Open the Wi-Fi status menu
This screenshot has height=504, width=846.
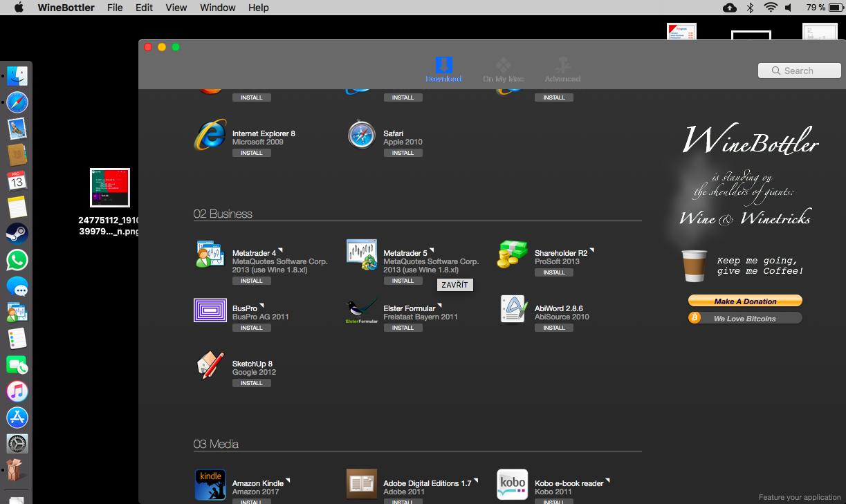pos(771,8)
